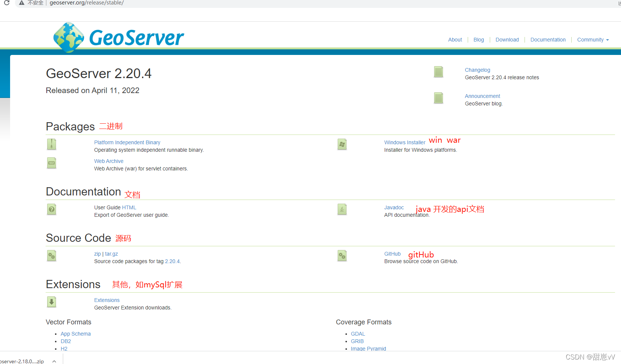621x364 pixels.
Task: Open User Guide HTML link
Action: pyautogui.click(x=129, y=207)
